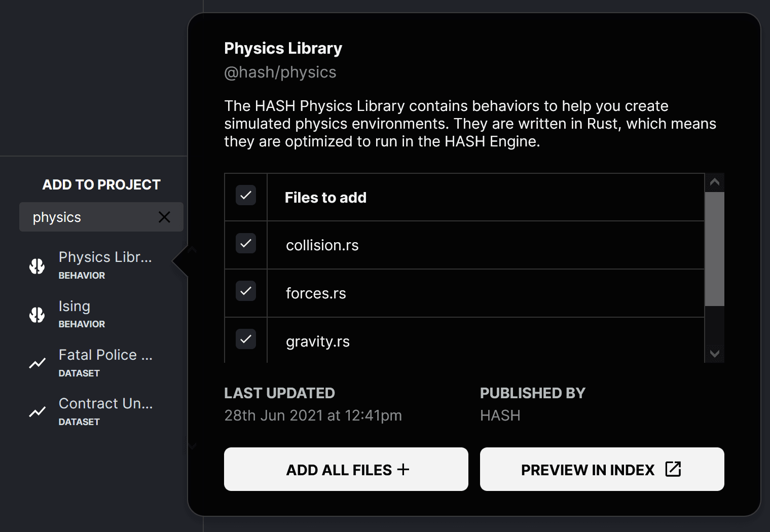
Task: Click the plus icon on Add All Files
Action: click(x=404, y=469)
